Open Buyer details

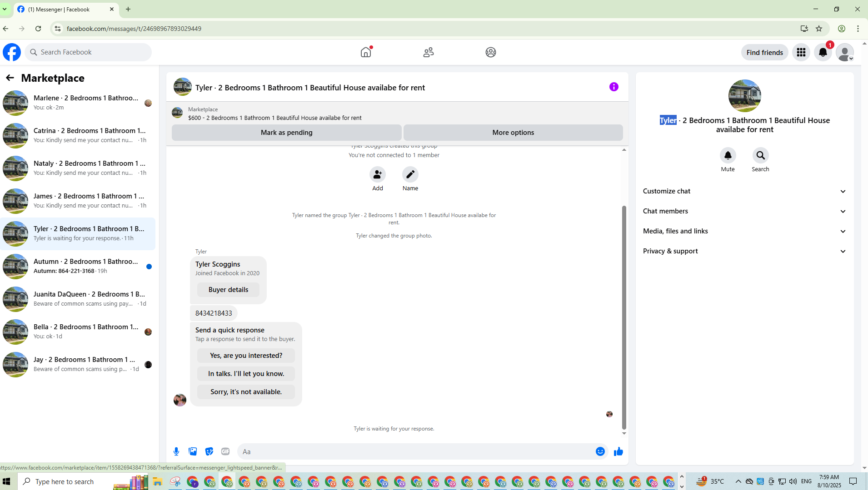coord(228,290)
